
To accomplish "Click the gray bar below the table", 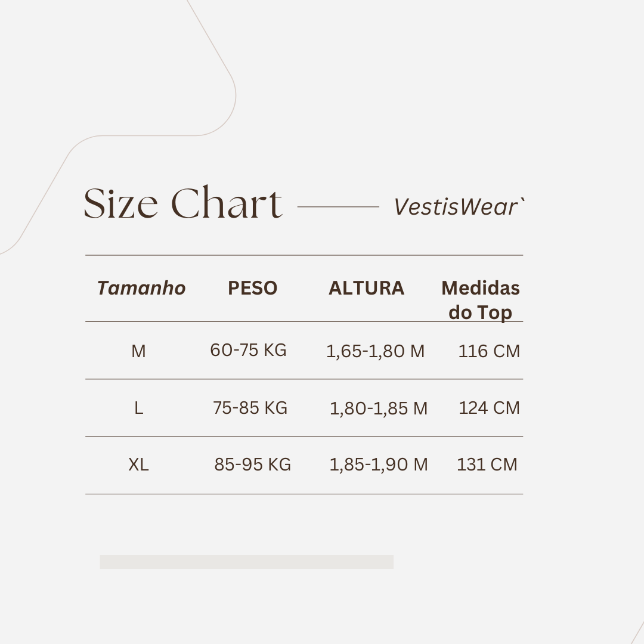I will tap(246, 562).
